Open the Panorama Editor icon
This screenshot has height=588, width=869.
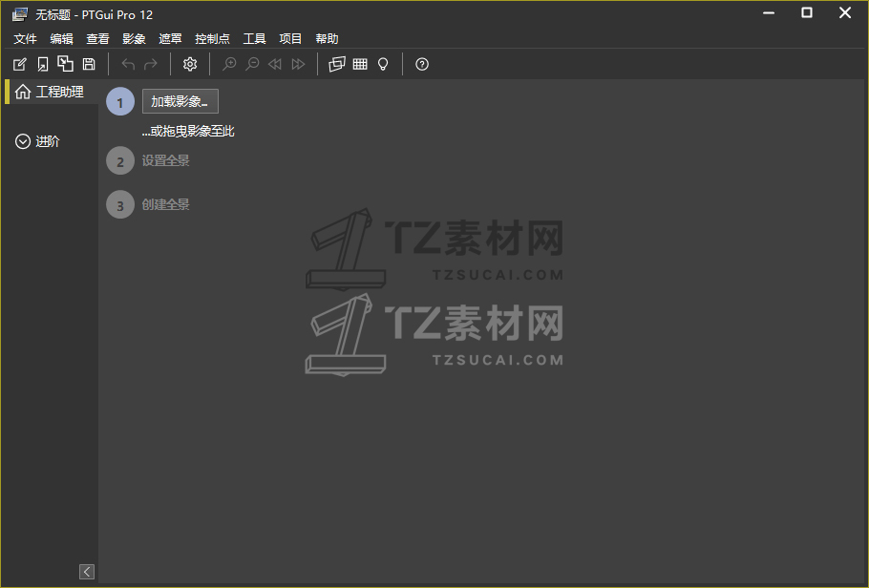(x=337, y=64)
